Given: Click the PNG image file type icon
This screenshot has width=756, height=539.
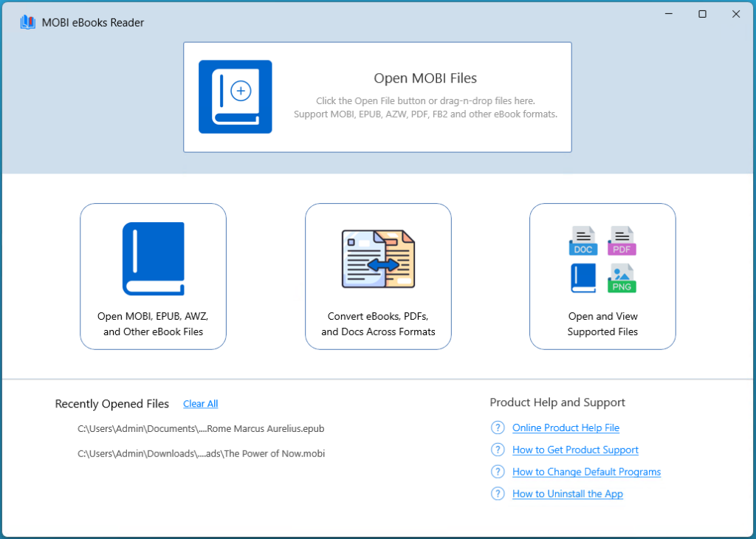Looking at the screenshot, I should (622, 278).
